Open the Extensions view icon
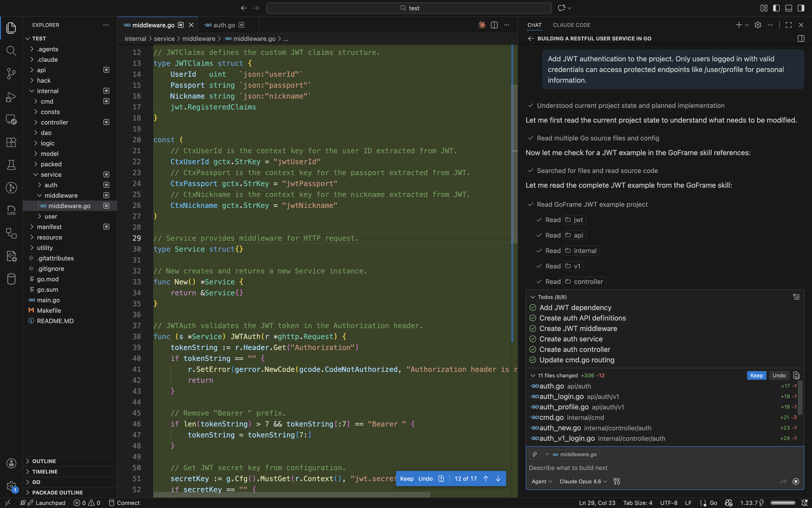The width and height of the screenshot is (812, 508). coord(11,143)
